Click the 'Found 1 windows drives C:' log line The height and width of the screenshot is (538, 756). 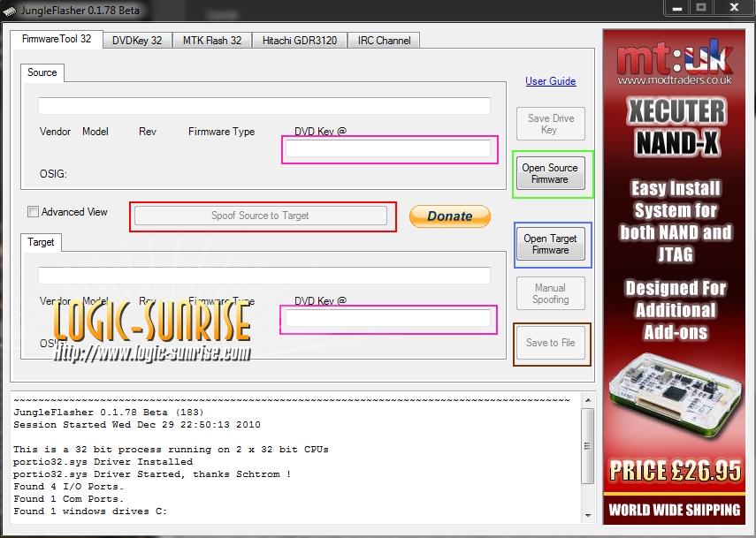[91, 511]
